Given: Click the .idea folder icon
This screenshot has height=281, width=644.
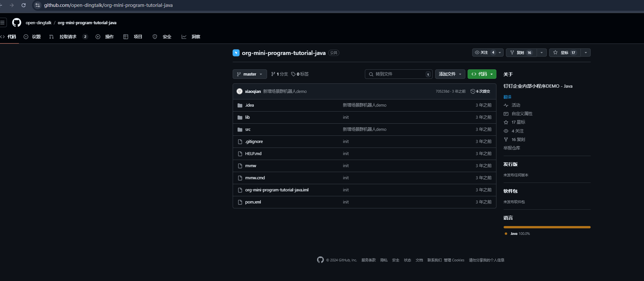Looking at the screenshot, I should pyautogui.click(x=240, y=105).
